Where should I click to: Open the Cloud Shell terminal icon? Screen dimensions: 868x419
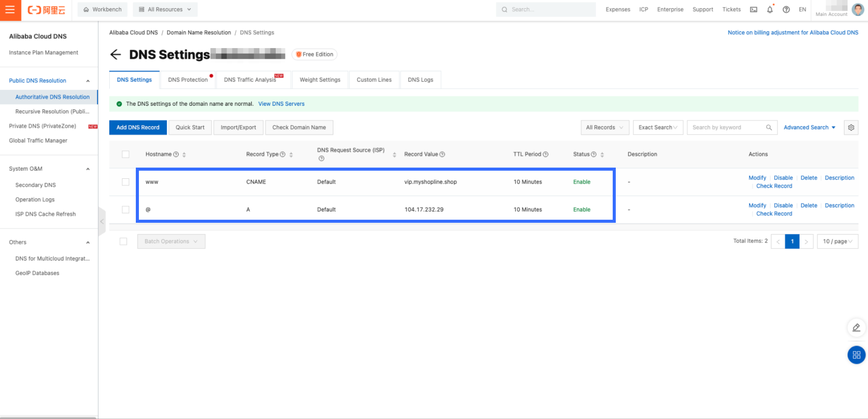coord(753,10)
